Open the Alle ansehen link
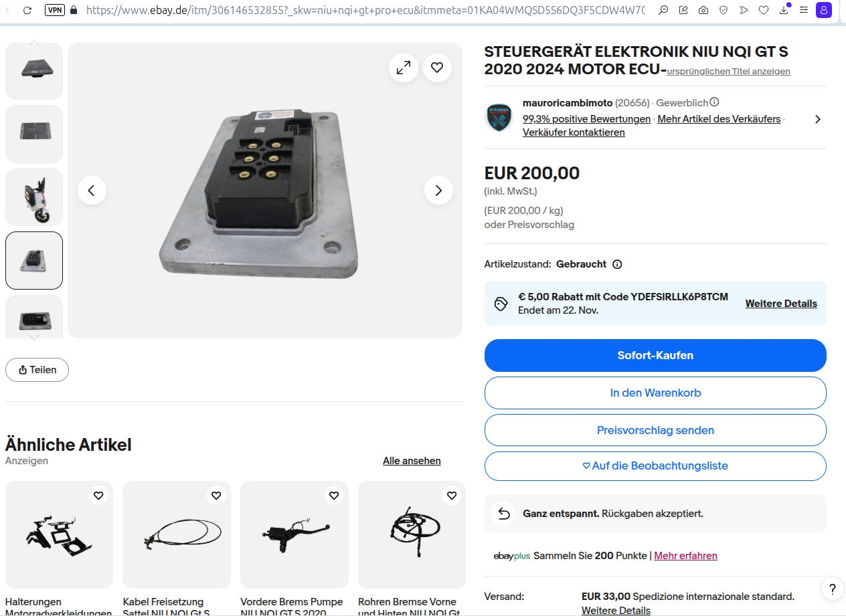The image size is (846, 616). (x=412, y=461)
